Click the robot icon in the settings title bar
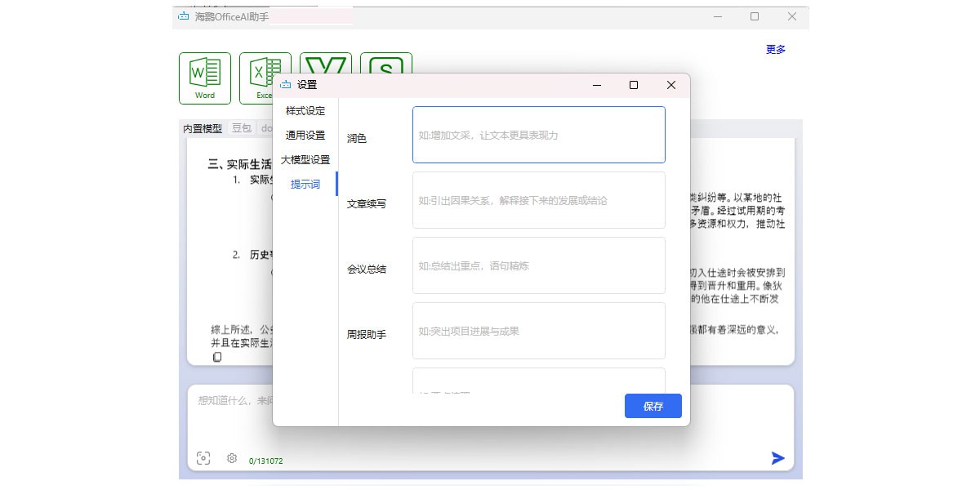Image resolution: width=980 pixels, height=490 pixels. (x=286, y=85)
